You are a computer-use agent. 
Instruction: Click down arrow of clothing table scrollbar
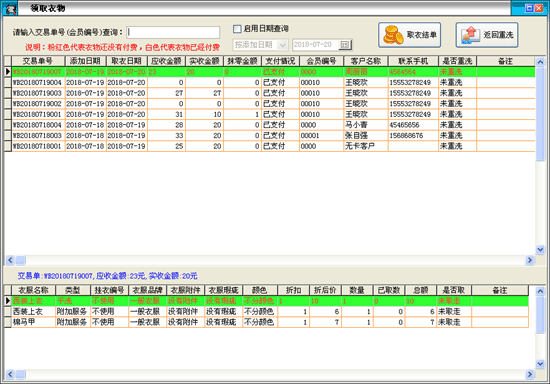(x=540, y=364)
